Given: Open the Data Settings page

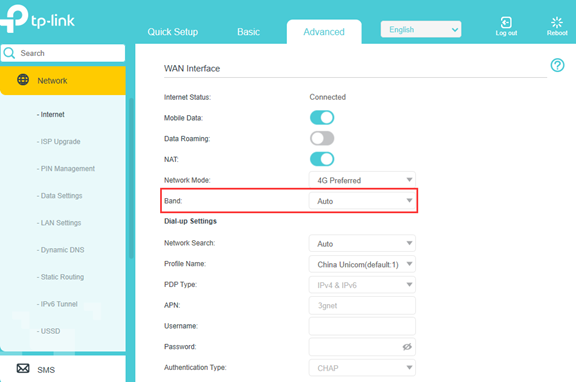Looking at the screenshot, I should point(60,196).
